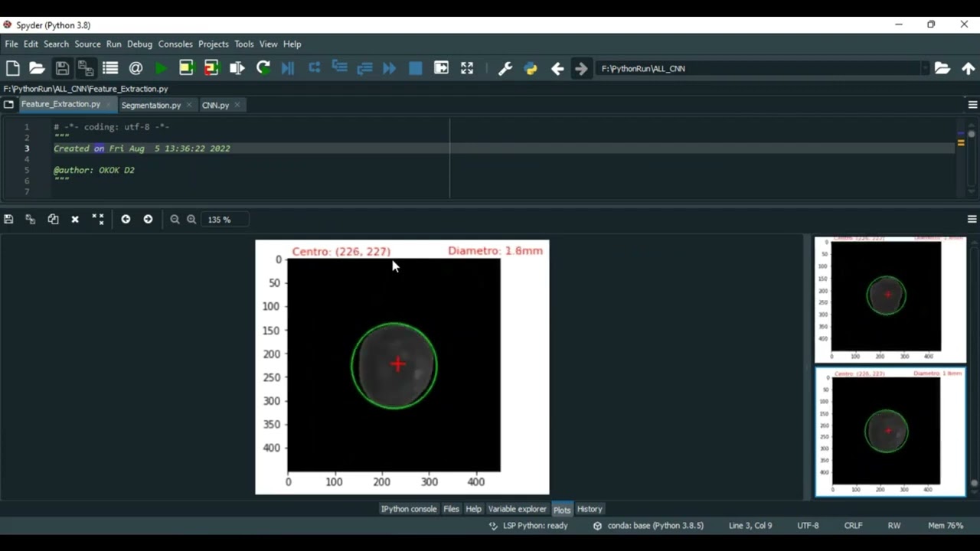980x551 pixels.
Task: Open the Projects menu
Action: (x=214, y=44)
